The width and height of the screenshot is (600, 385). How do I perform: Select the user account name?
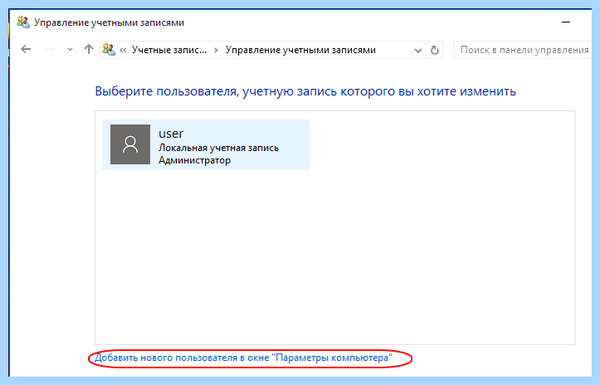click(171, 134)
